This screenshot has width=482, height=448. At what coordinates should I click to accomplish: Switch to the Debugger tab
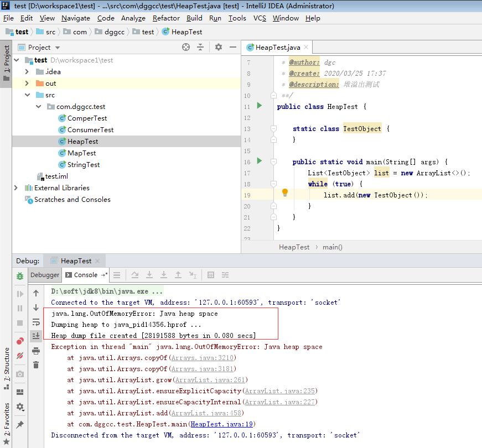pos(45,275)
